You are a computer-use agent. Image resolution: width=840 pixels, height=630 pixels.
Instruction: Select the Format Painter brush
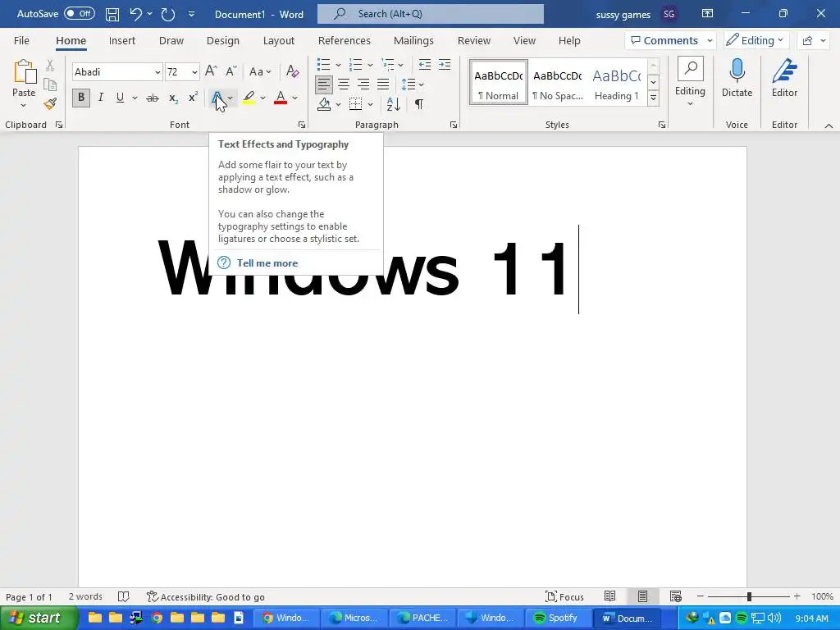tap(50, 103)
